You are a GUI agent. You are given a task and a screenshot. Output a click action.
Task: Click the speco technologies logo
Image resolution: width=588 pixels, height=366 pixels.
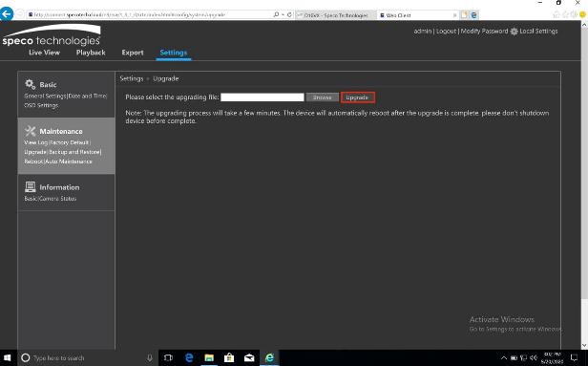51,35
